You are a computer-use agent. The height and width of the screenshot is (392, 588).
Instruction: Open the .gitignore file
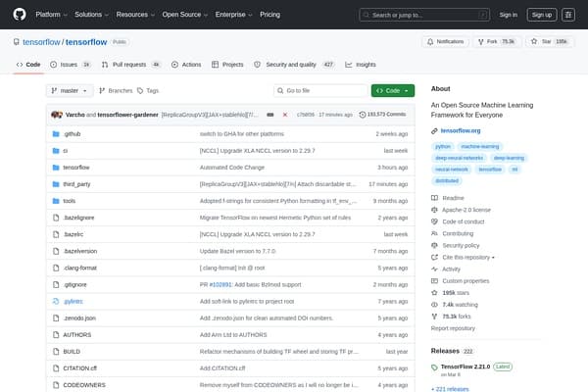(x=74, y=285)
